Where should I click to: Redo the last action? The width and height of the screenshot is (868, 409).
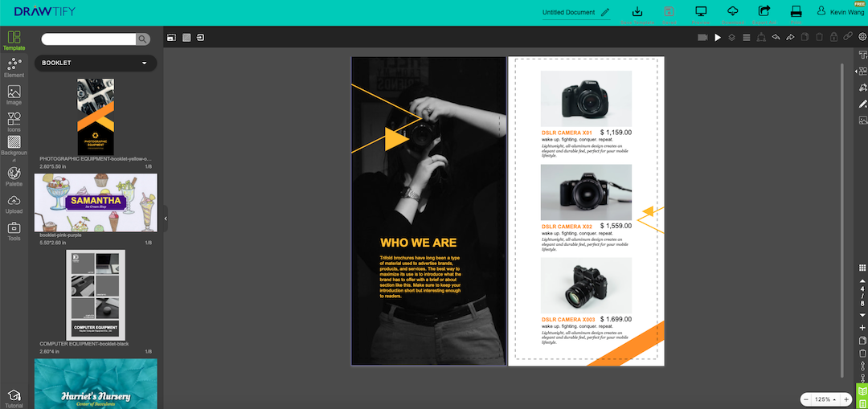click(790, 38)
